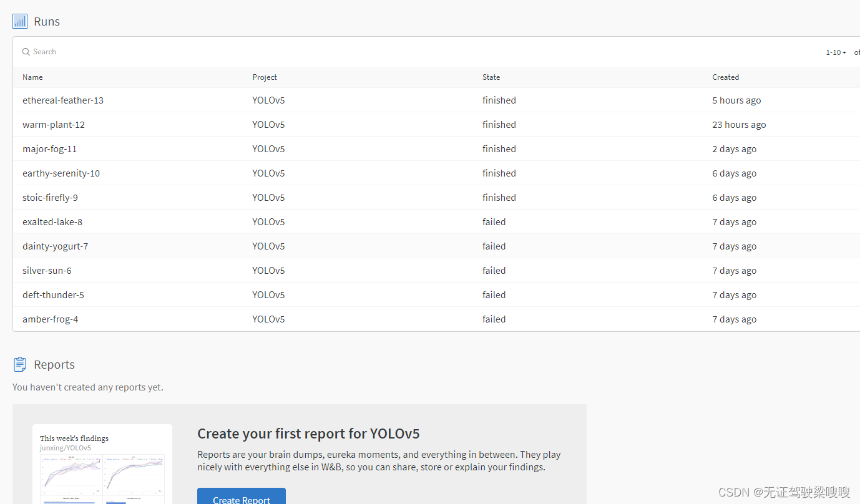Open run major-fog-11
The image size is (860, 504).
pyautogui.click(x=50, y=149)
